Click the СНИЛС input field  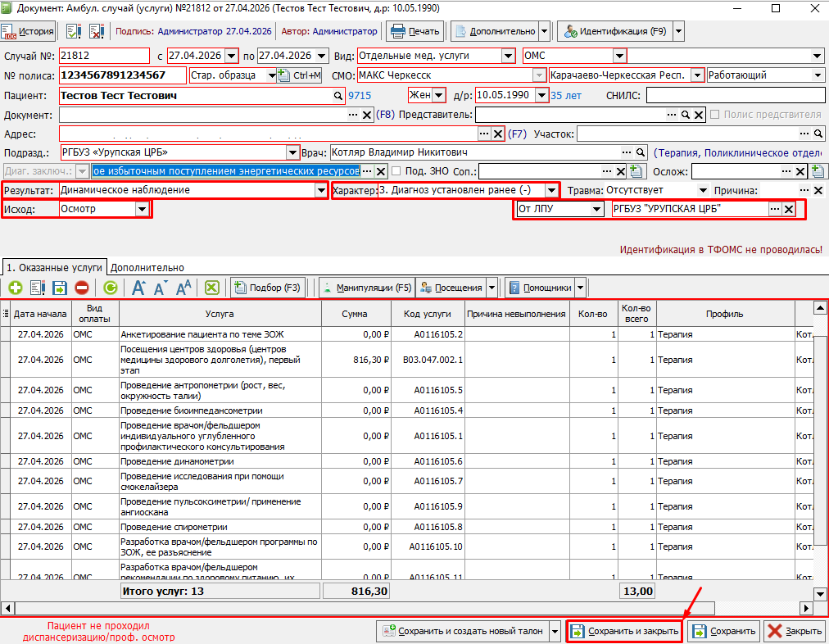(x=734, y=96)
